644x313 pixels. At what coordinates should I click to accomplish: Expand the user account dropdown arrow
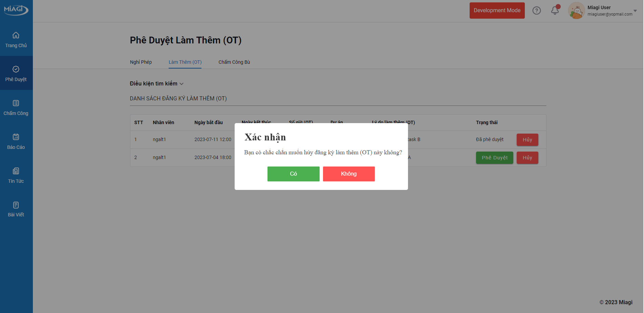635,11
